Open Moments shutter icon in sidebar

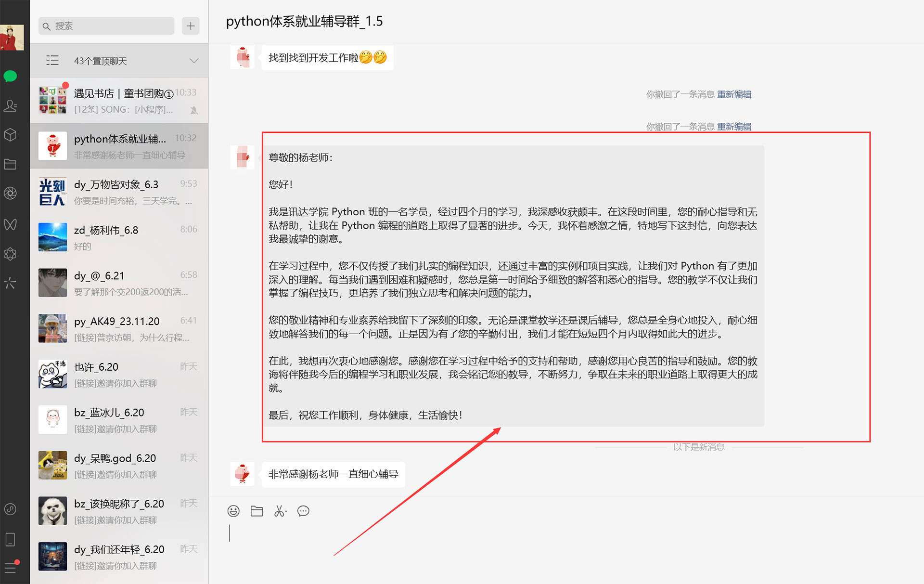[10, 194]
